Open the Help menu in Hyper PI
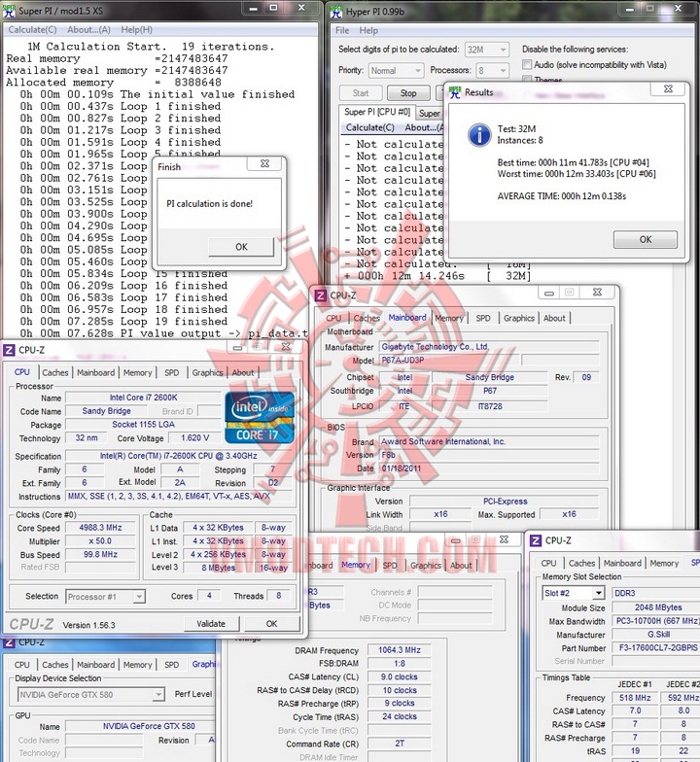Image resolution: width=700 pixels, height=762 pixels. tap(367, 30)
